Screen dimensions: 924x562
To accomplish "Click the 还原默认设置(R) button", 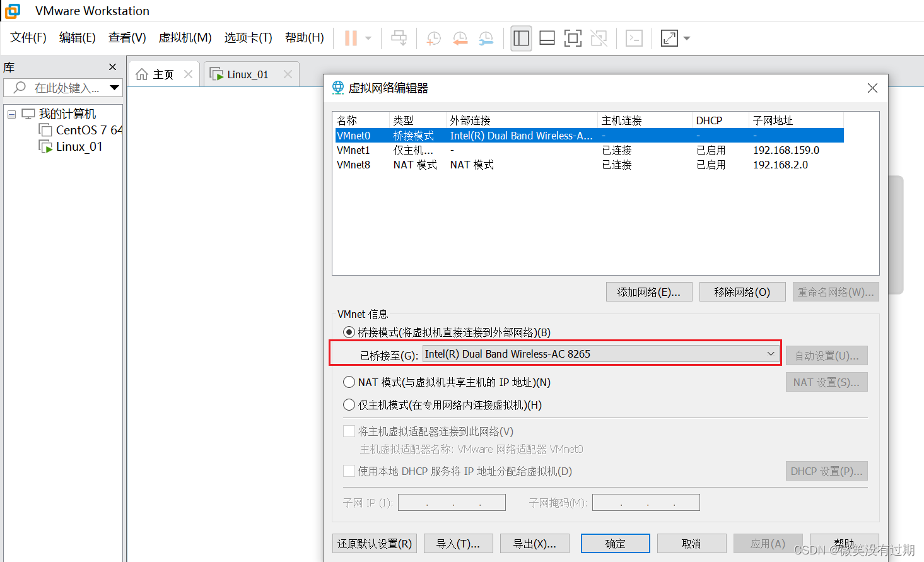I will 375,543.
